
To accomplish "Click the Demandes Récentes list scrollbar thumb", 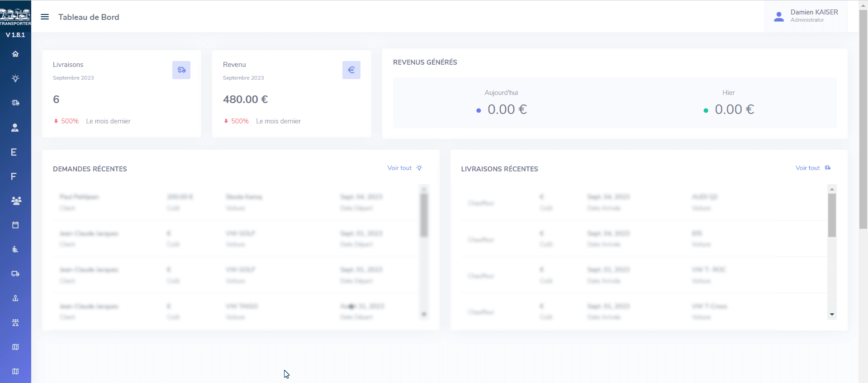I will pyautogui.click(x=424, y=215).
